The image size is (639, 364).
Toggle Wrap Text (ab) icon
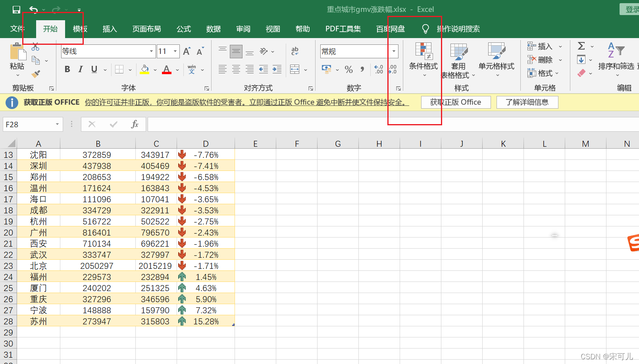click(295, 51)
